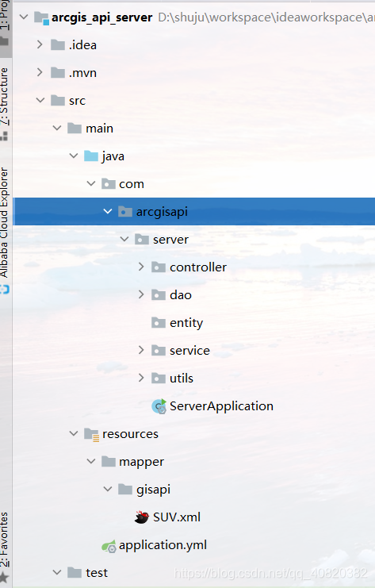Screen dimensions: 375x588
Task: Collapse the java folder
Action: coord(75,156)
